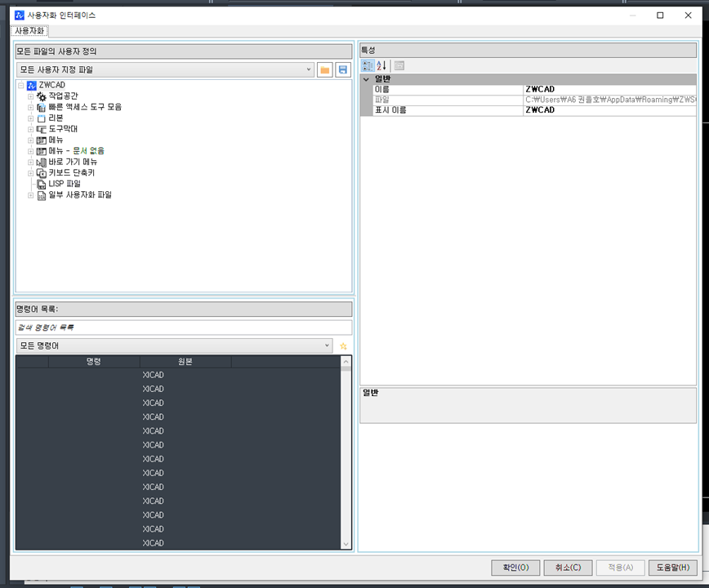
Task: Select the LISP 파일 tree item
Action: (65, 184)
